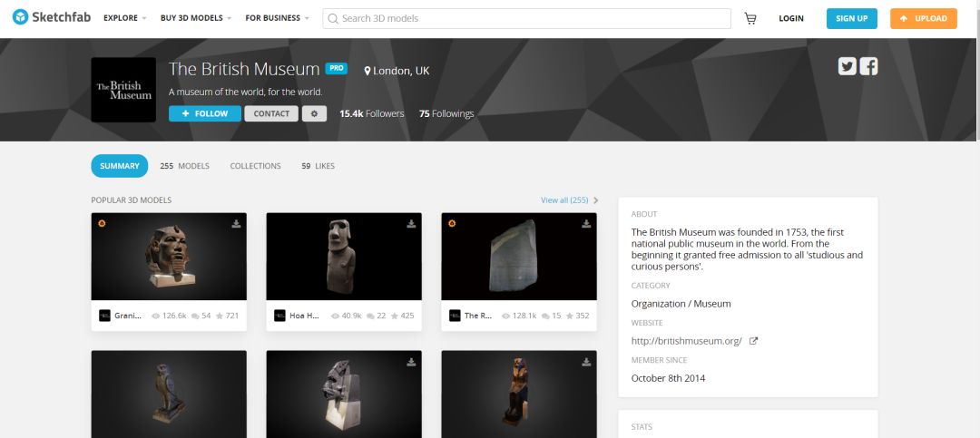Click the author avatar on the The R... card
The height and width of the screenshot is (438, 980).
pyautogui.click(x=455, y=316)
